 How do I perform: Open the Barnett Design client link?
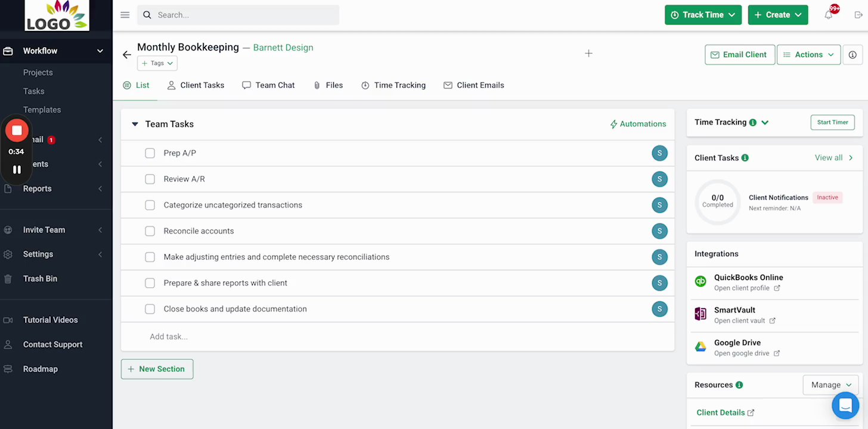(x=283, y=48)
